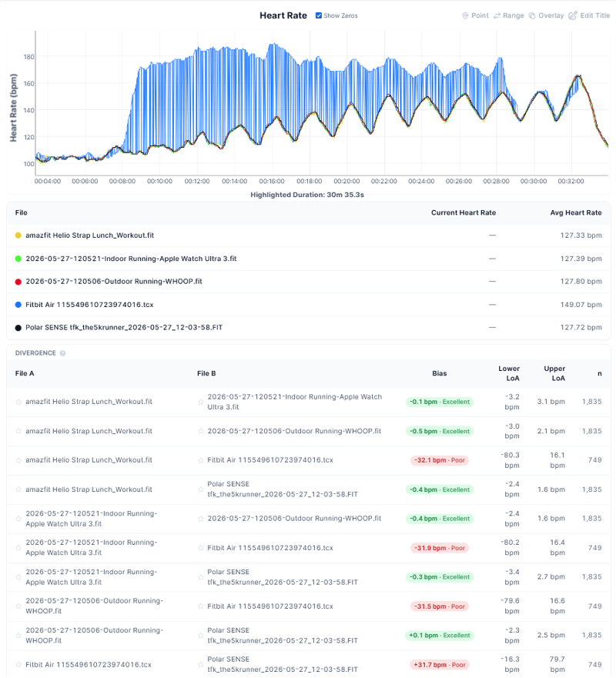Click the 00:16:00 mark on chart timeline
Screen dimensions: 616x678
(x=272, y=181)
